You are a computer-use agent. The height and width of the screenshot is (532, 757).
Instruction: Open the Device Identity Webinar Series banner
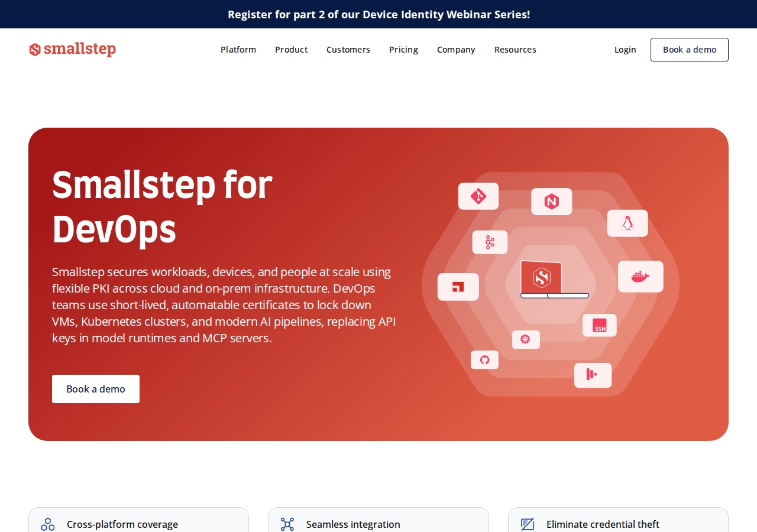pyautogui.click(x=378, y=14)
